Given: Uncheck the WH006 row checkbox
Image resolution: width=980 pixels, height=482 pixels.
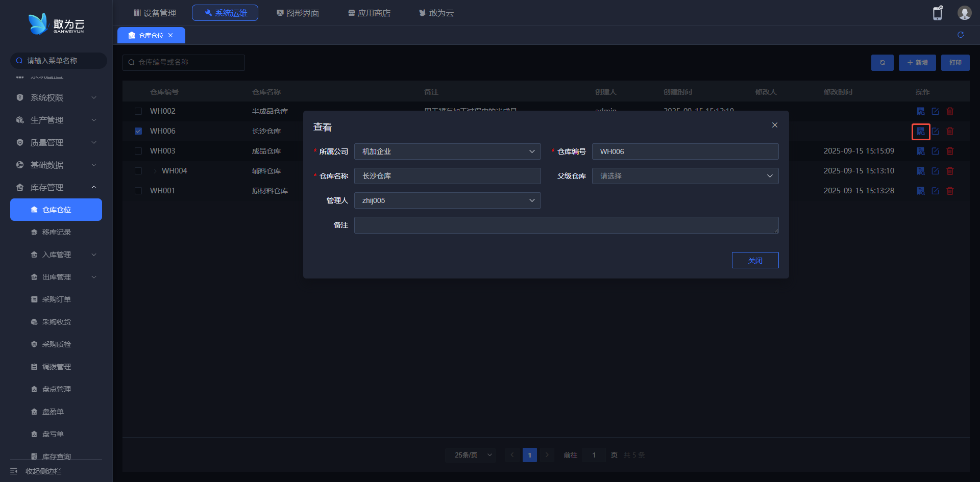Looking at the screenshot, I should (x=138, y=131).
